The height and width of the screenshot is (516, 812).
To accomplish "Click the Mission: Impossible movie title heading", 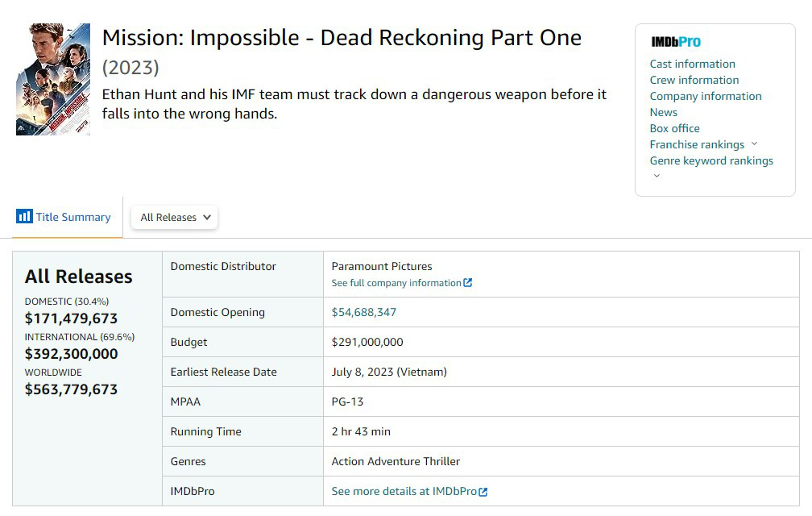I will click(x=342, y=38).
